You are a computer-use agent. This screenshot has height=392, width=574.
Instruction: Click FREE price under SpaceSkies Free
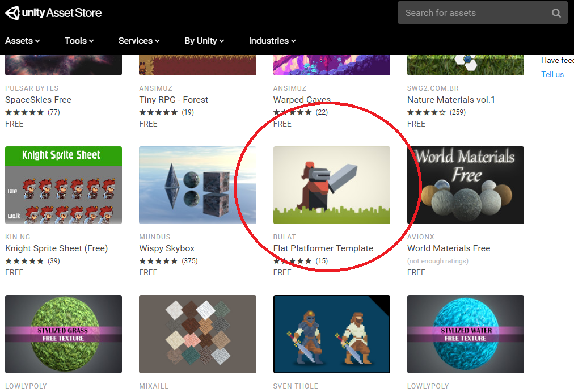(14, 124)
